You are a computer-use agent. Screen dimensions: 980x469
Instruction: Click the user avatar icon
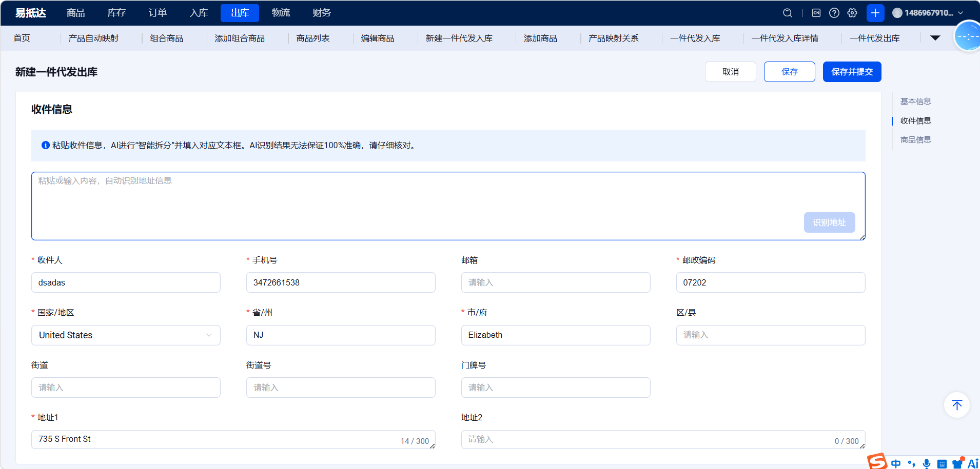click(x=897, y=13)
